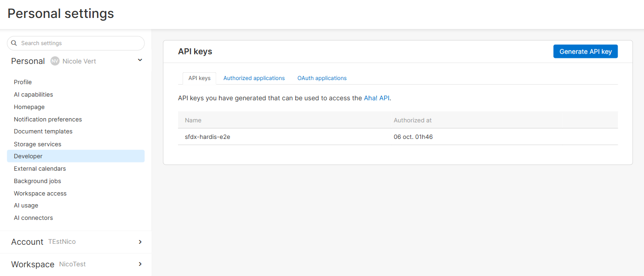Select the Developer sidebar item

point(76,156)
